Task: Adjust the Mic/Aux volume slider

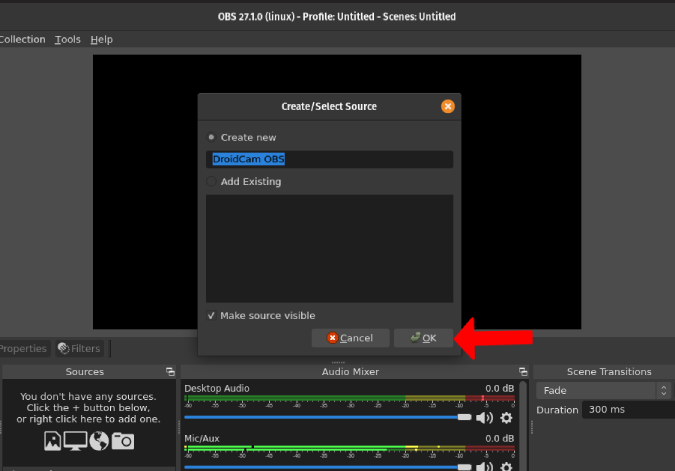Action: click(328, 467)
